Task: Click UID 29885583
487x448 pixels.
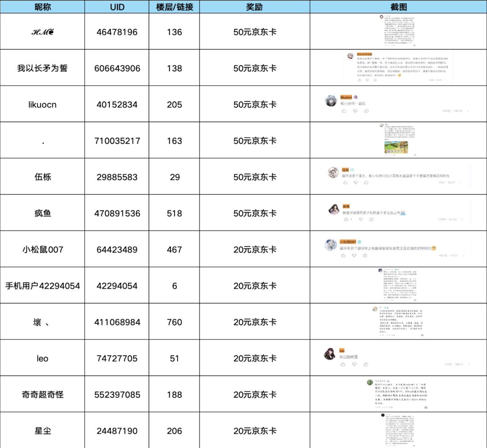Action: pyautogui.click(x=117, y=177)
